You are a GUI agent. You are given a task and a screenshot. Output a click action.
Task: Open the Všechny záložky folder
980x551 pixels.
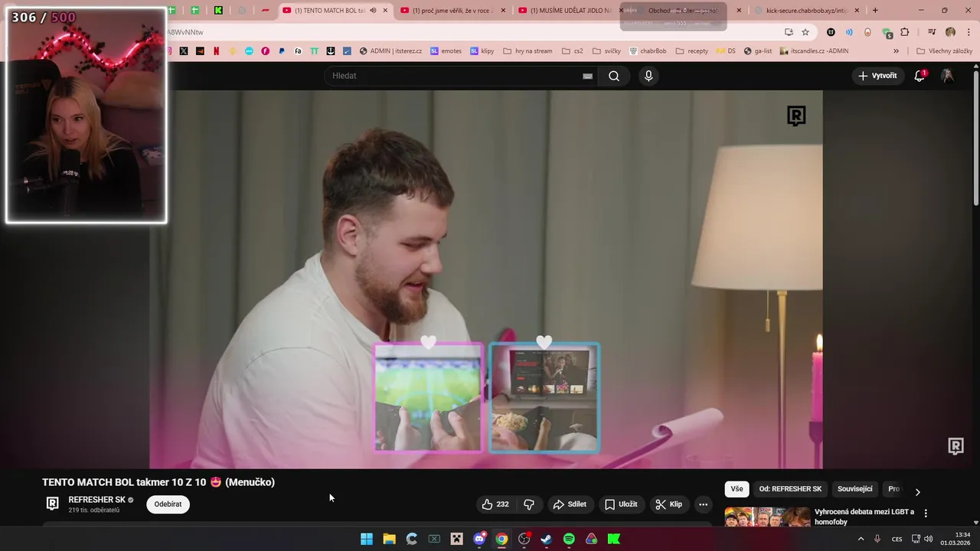point(944,51)
